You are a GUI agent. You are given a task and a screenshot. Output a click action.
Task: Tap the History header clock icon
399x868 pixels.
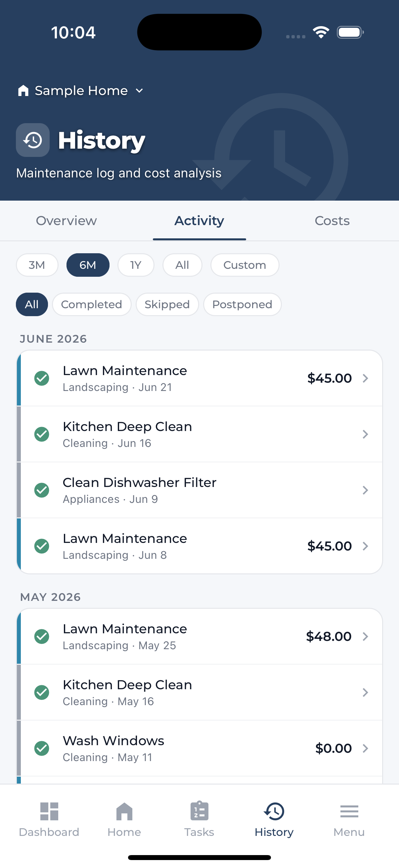[x=33, y=140]
